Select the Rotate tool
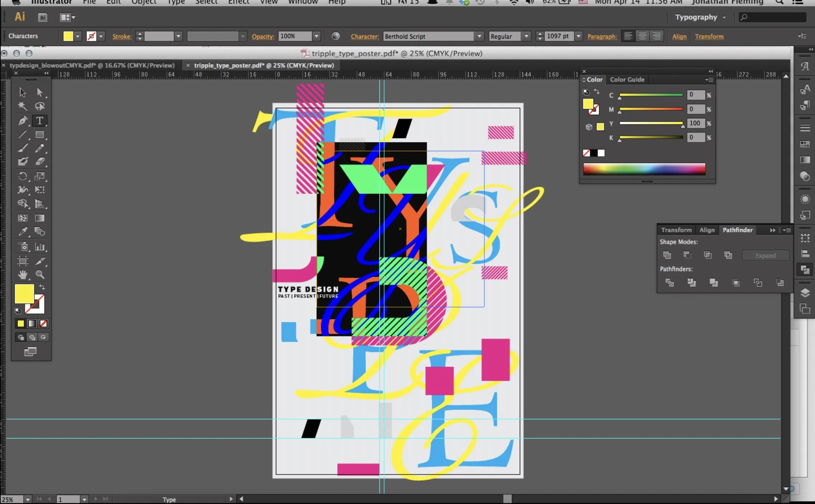The image size is (815, 504). pyautogui.click(x=23, y=176)
